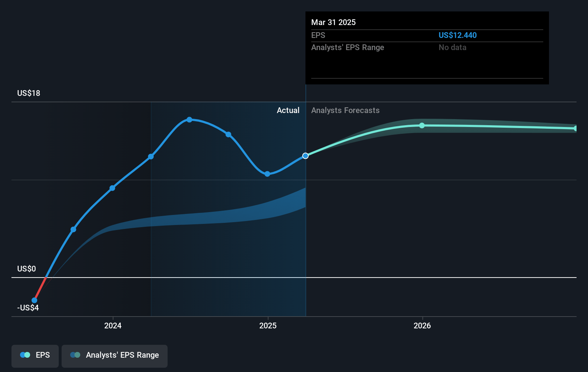Click the Actual section label

pyautogui.click(x=288, y=110)
